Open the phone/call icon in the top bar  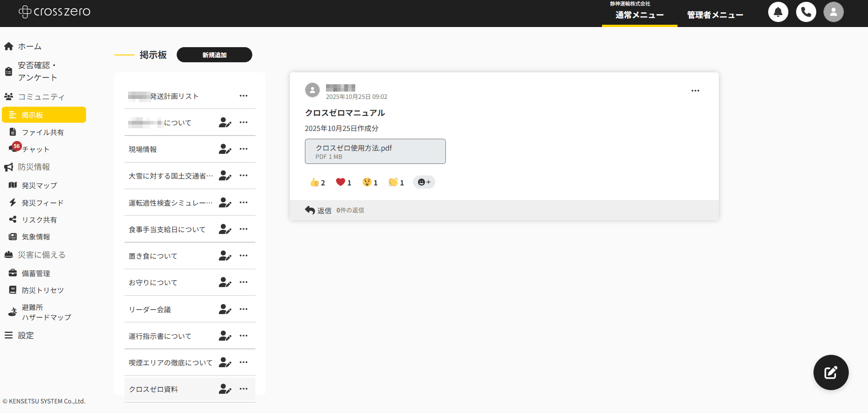pos(806,12)
